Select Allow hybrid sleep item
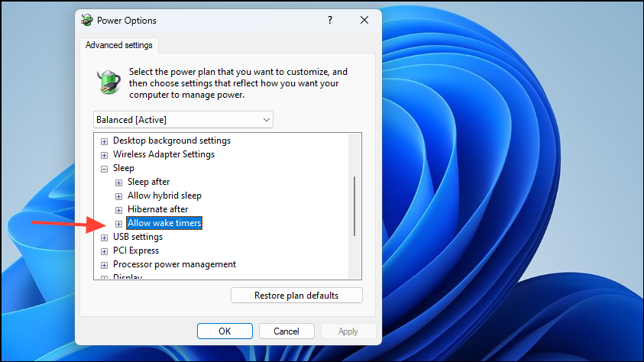 click(x=164, y=196)
